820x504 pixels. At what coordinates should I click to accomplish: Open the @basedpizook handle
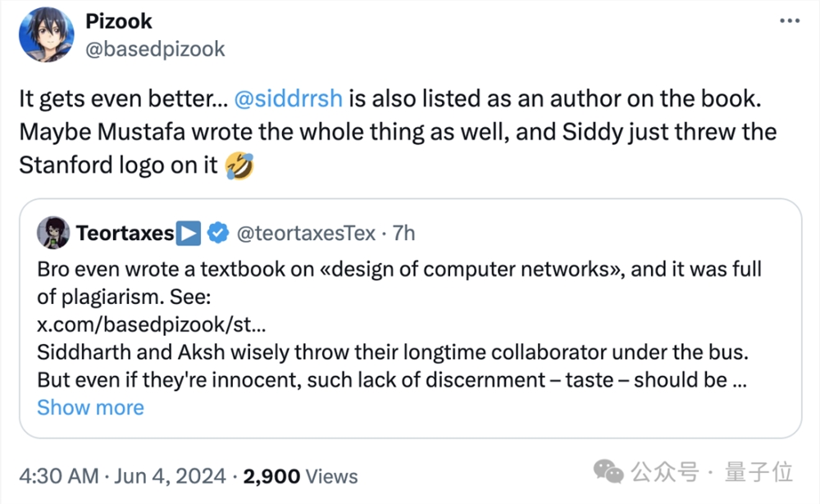click(x=155, y=48)
